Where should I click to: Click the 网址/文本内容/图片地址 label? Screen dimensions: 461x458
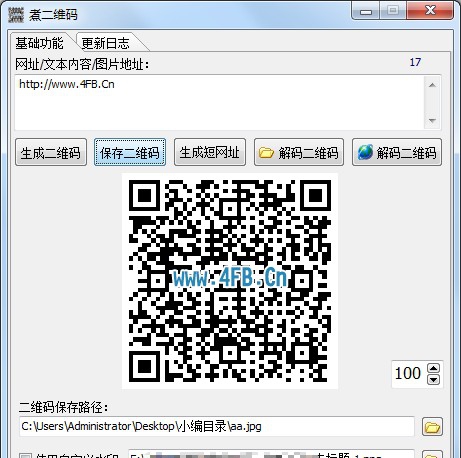click(82, 64)
